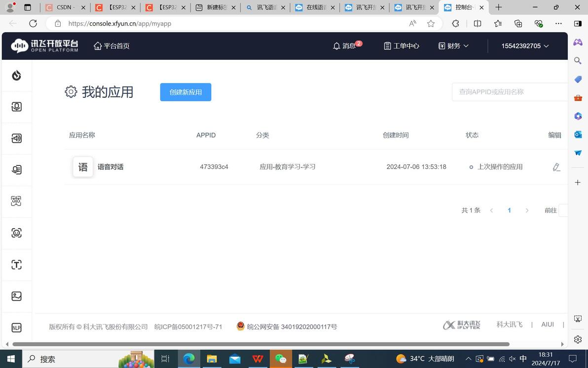The width and height of the screenshot is (588, 368).
Task: Open browser settings and more menu
Action: [x=559, y=24]
